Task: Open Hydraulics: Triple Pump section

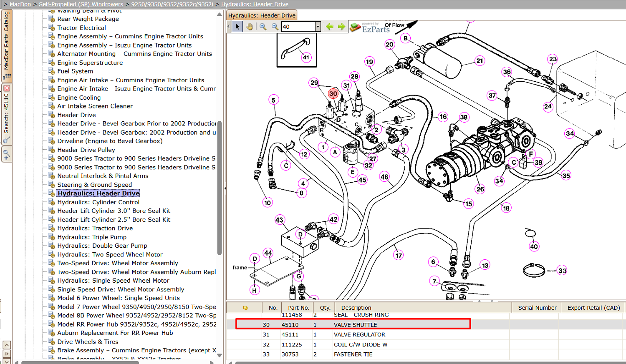Action: [x=92, y=237]
